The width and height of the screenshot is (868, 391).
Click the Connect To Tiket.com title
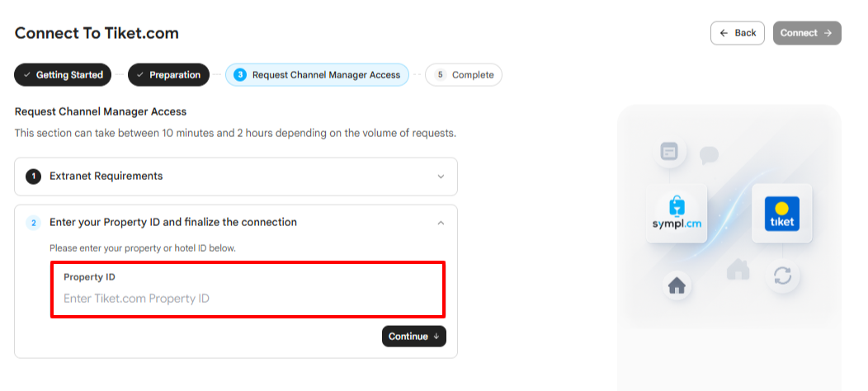click(x=97, y=33)
